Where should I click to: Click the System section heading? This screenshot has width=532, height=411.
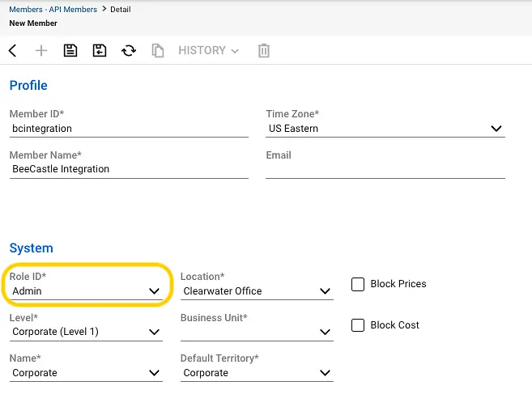(x=32, y=248)
